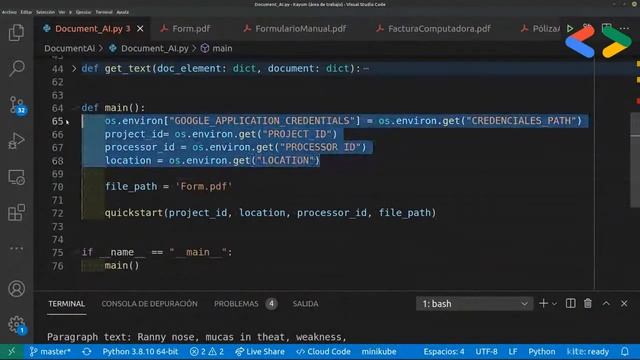Viewport: 640px width, 360px height.
Task: Open new terminal launch profile dropdown arrow
Action: [x=554, y=303]
